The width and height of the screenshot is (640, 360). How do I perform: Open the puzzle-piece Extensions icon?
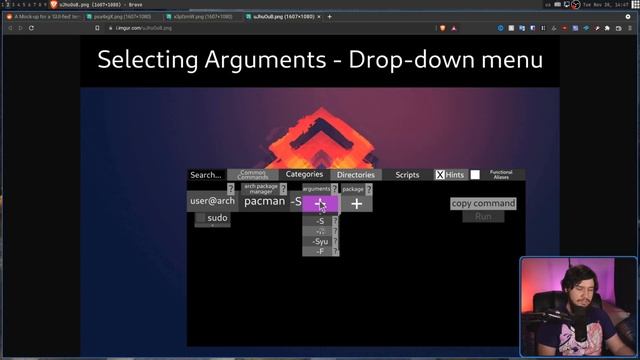607,28
